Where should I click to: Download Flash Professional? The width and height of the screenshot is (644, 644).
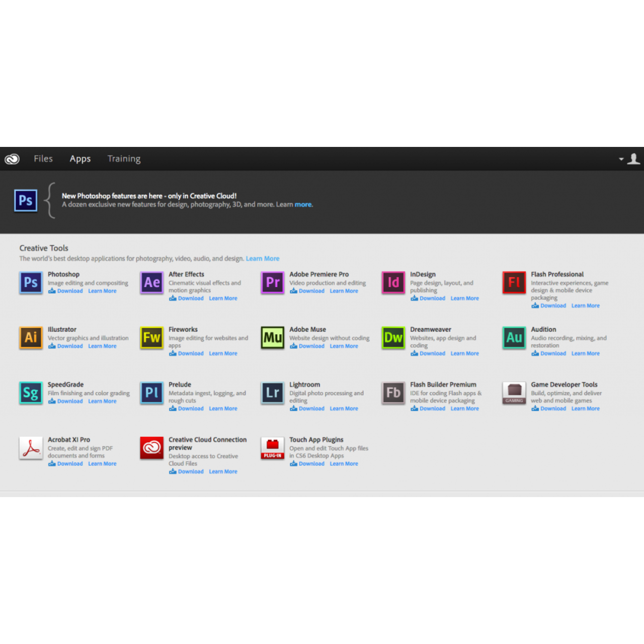point(548,305)
